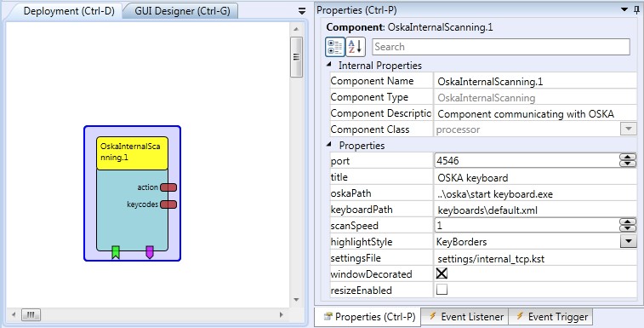Open the tab list dropdown arrow

coord(302,12)
